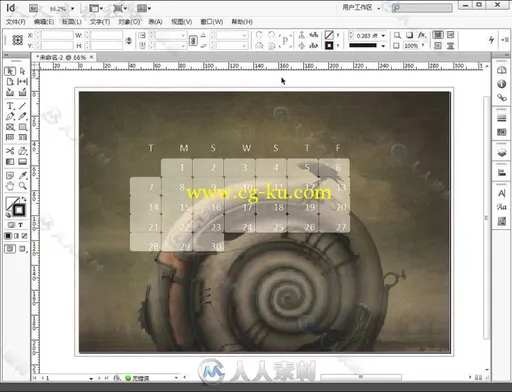
Task: Open the Character (A) panel icon
Action: 501,193
